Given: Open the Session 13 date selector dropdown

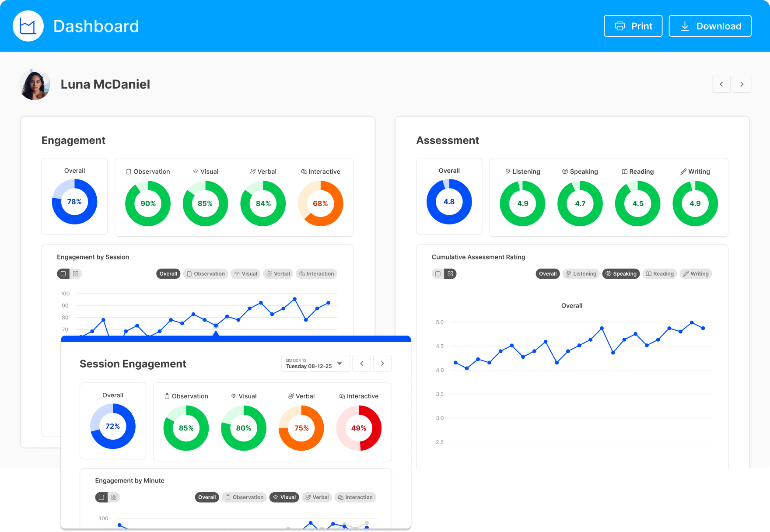Looking at the screenshot, I should tap(315, 363).
